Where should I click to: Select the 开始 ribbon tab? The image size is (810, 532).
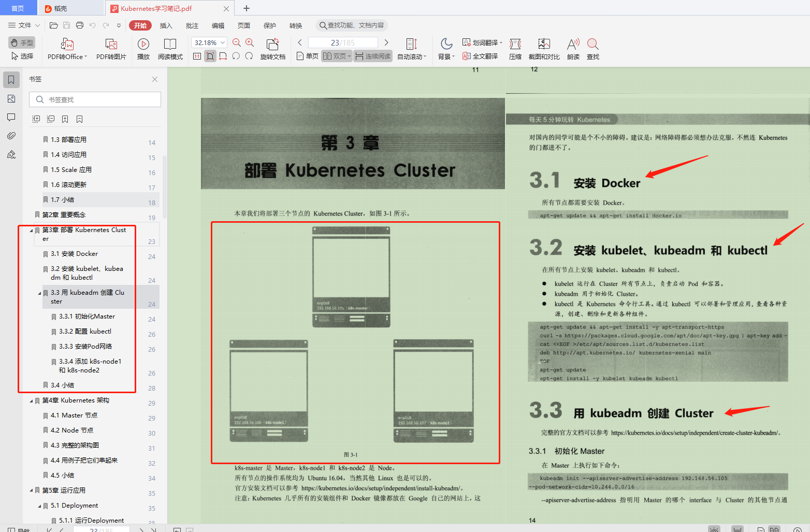140,25
